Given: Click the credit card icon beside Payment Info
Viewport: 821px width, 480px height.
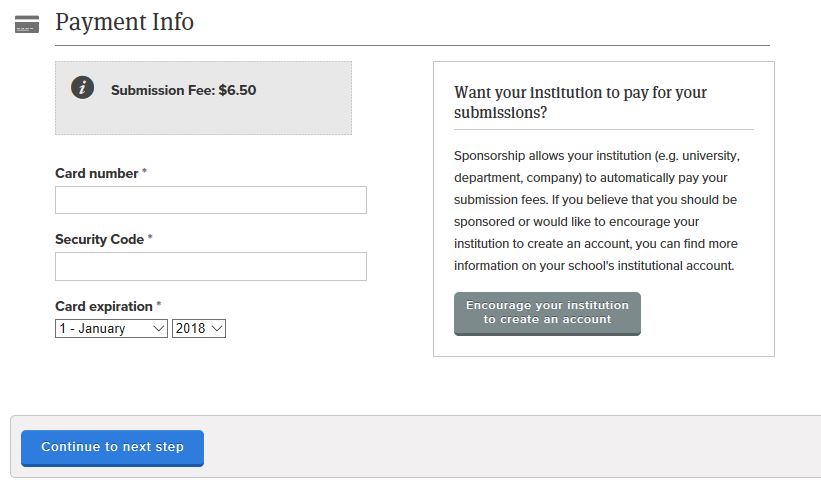Looking at the screenshot, I should tap(27, 24).
